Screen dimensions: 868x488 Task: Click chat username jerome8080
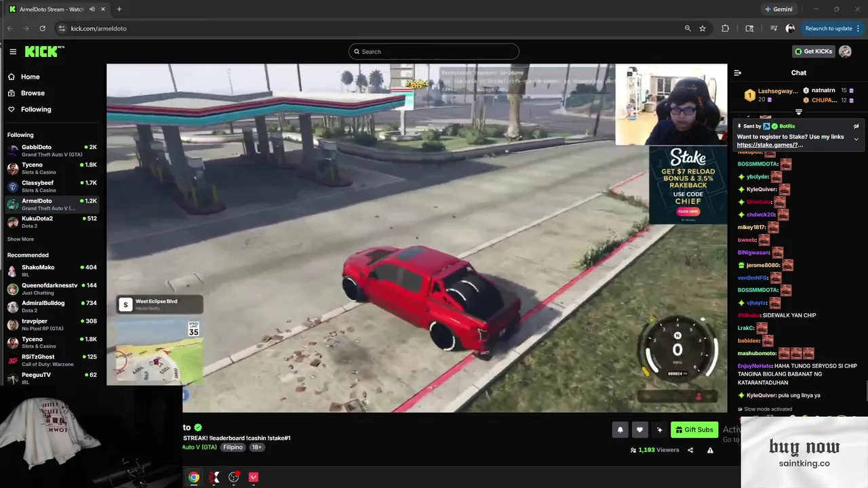[762, 265]
